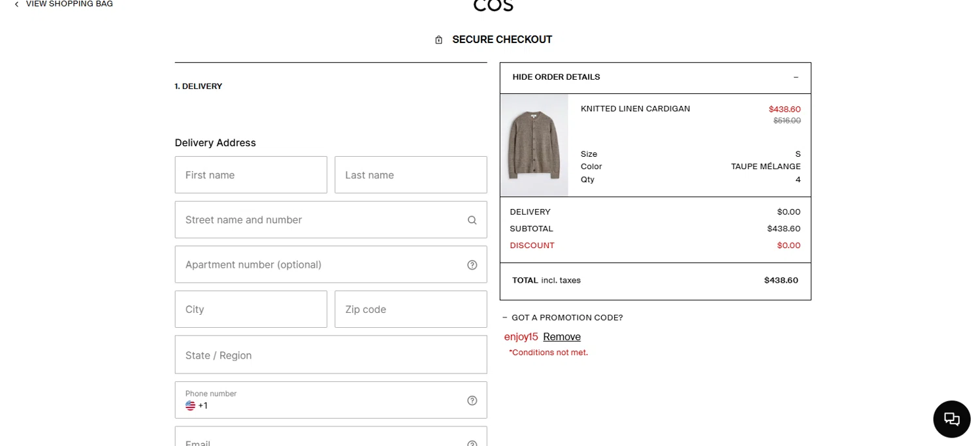Click the live chat bubble icon
The height and width of the screenshot is (446, 980).
951,419
